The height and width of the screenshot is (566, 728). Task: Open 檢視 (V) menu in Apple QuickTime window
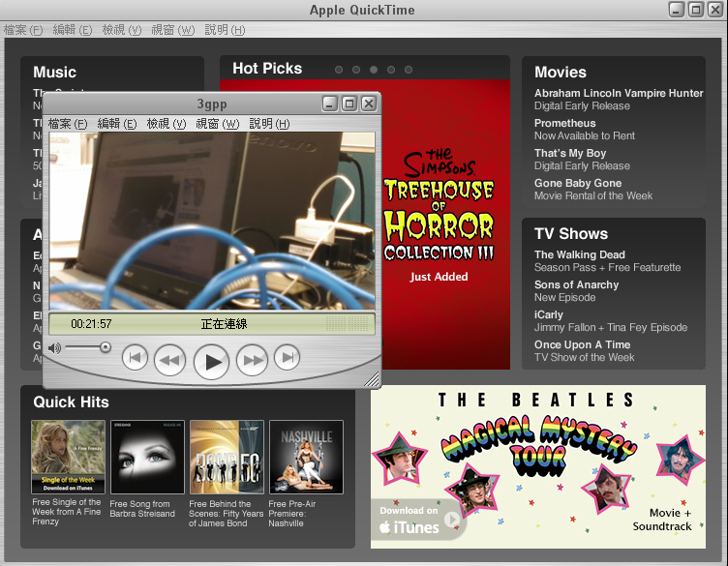click(122, 30)
